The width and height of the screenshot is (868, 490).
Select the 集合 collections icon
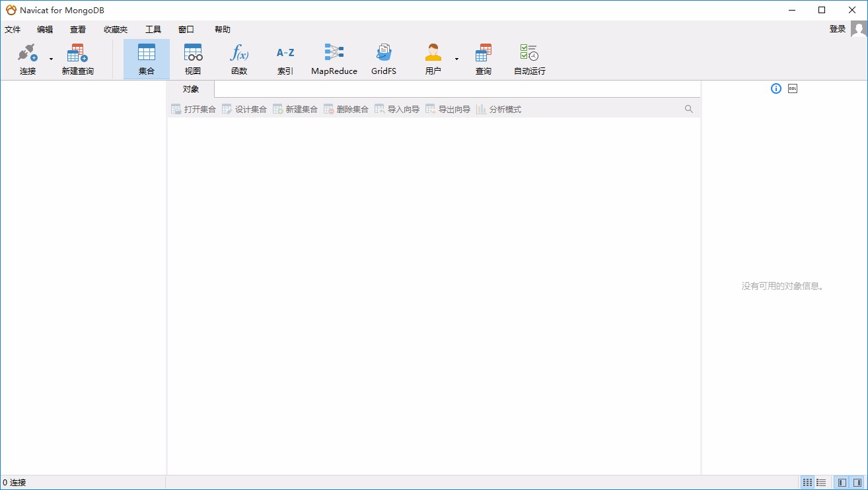pyautogui.click(x=147, y=59)
